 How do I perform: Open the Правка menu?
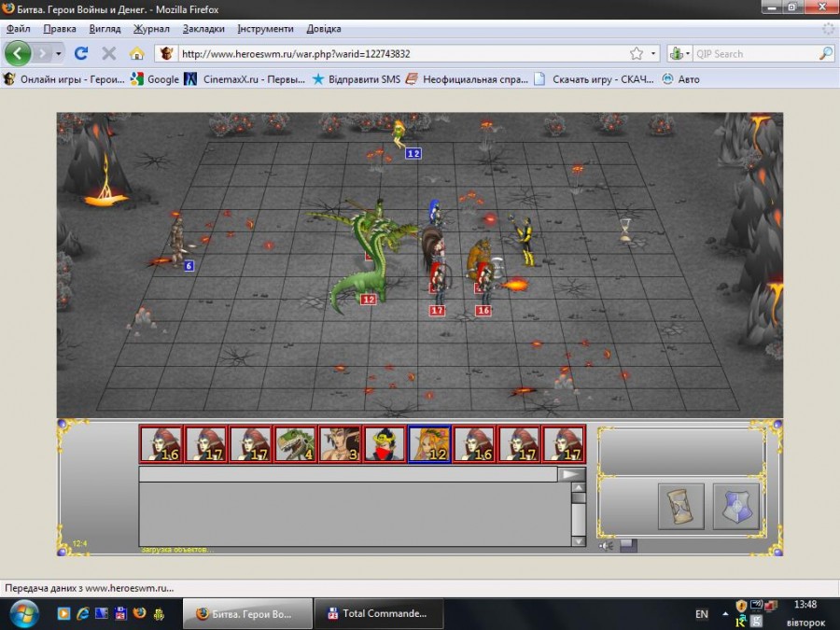(x=60, y=29)
